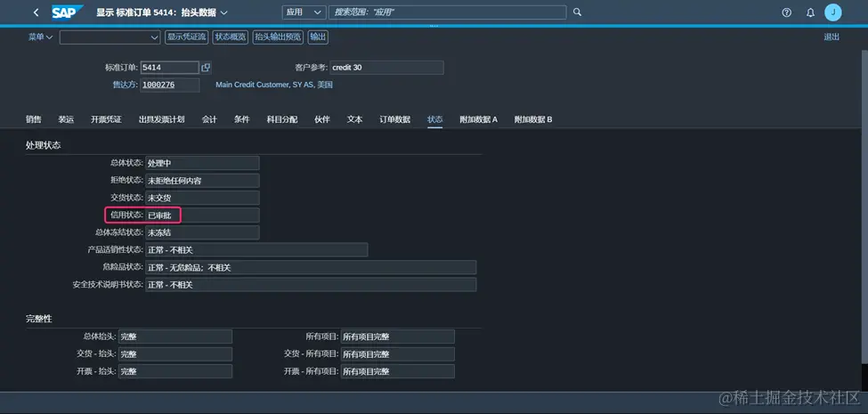Click the 拒绝状态 field 未拒绝任何内容

coord(202,181)
